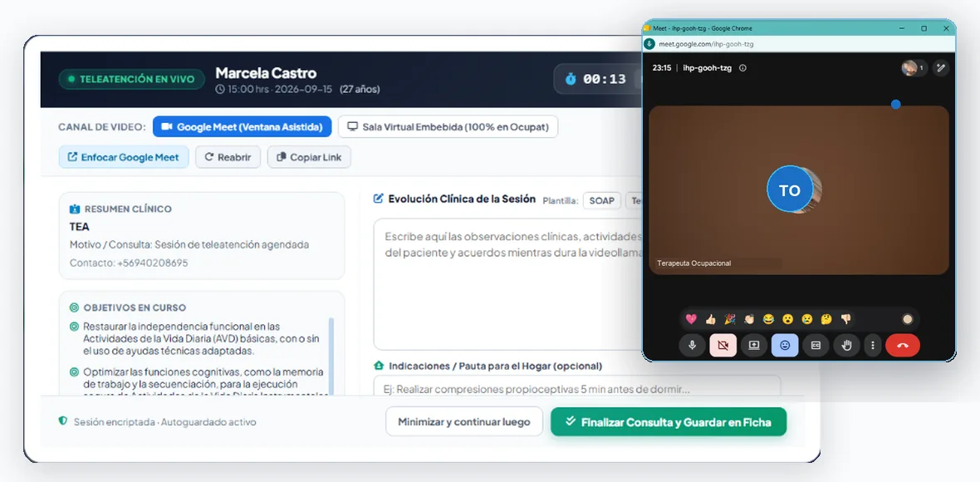Send the laughing face reaction in Meet
The height and width of the screenshot is (482, 980).
pyautogui.click(x=769, y=319)
